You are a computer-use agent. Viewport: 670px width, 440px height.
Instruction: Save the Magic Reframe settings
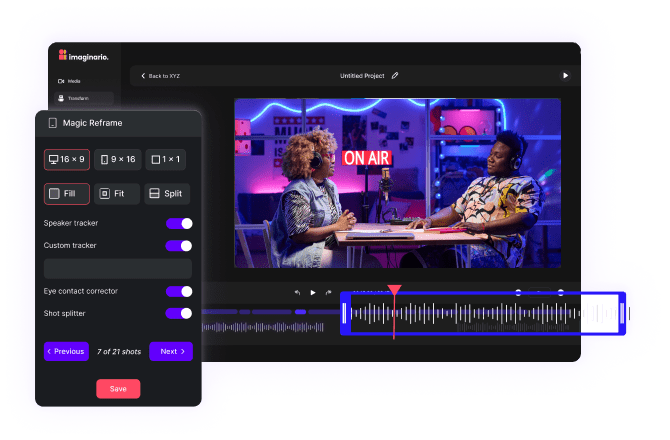tap(118, 389)
